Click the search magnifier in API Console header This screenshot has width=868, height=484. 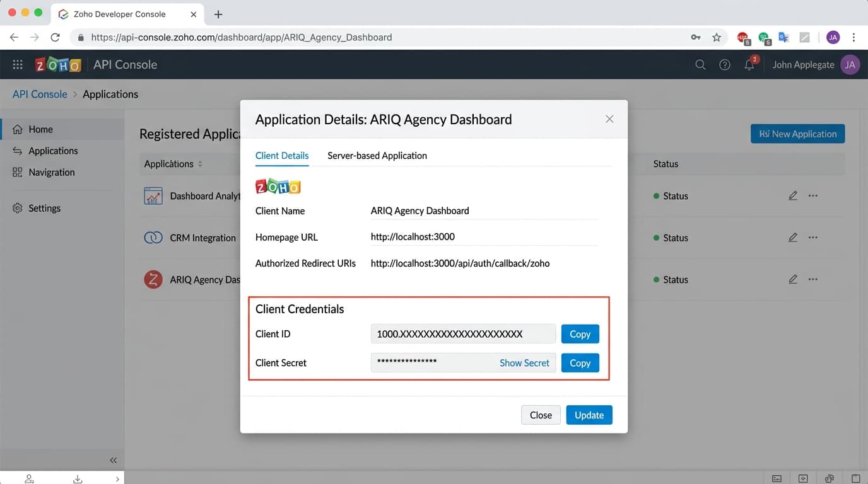coord(700,64)
